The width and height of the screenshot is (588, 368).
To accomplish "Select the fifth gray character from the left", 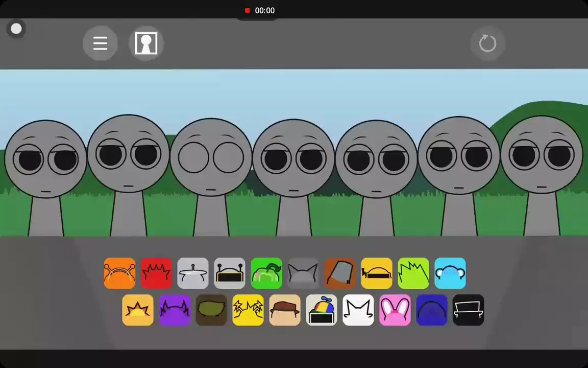I will click(x=376, y=178).
